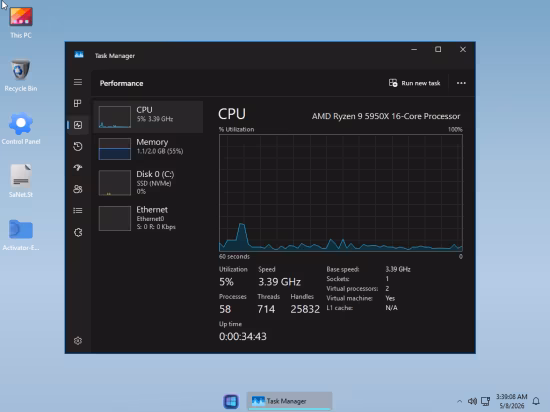The image size is (550, 412).
Task: Open the Processes page icon in sidebar
Action: pyautogui.click(x=78, y=103)
